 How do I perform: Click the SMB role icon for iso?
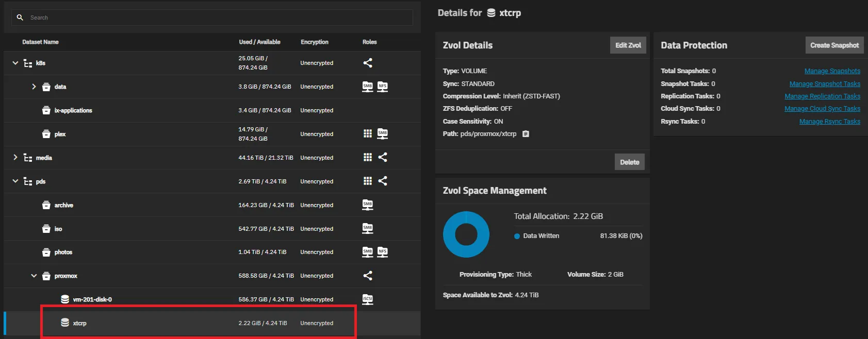(368, 228)
